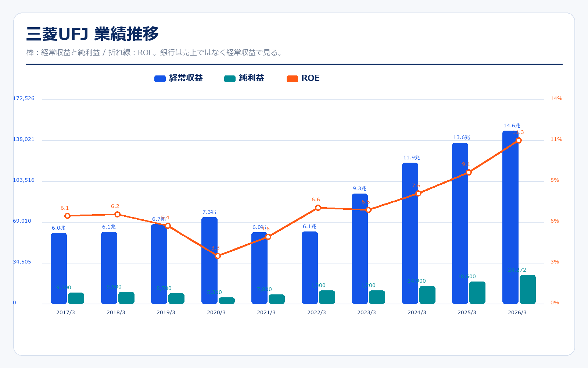This screenshot has height=368, width=588.
Task: Click the 172,526 left axis label
Action: (24, 99)
